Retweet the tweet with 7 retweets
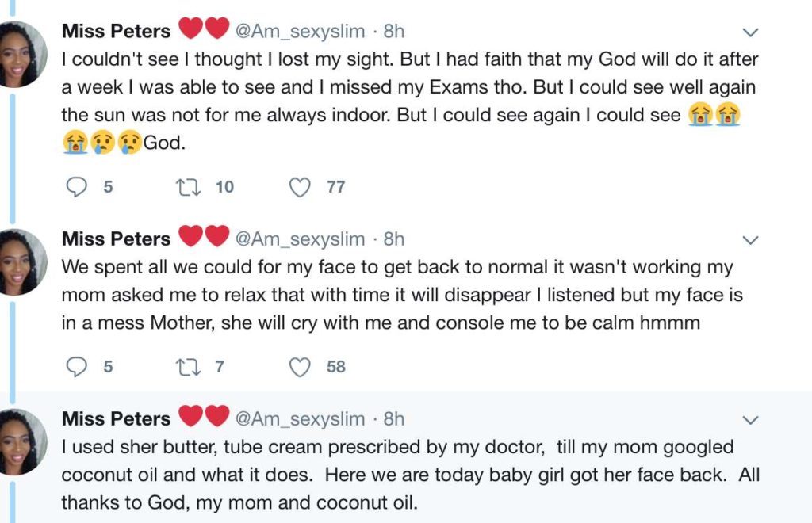This screenshot has width=812, height=523. pos(188,367)
